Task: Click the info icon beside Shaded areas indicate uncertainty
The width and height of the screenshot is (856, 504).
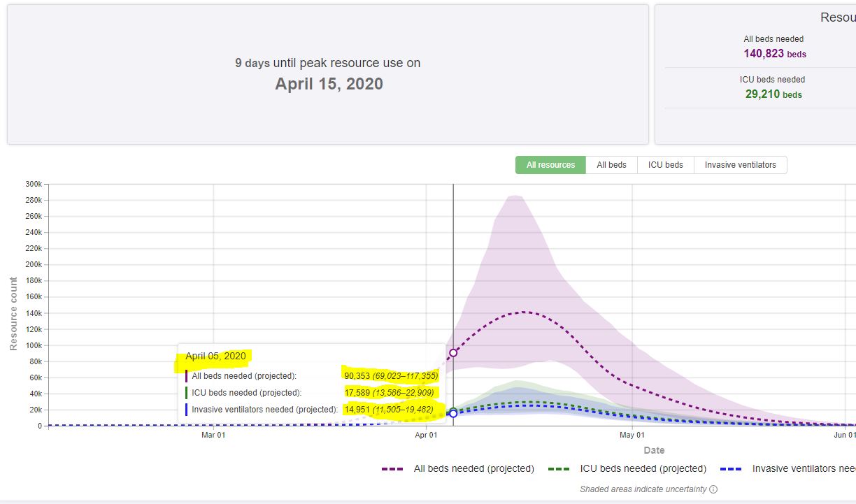Action: 713,489
